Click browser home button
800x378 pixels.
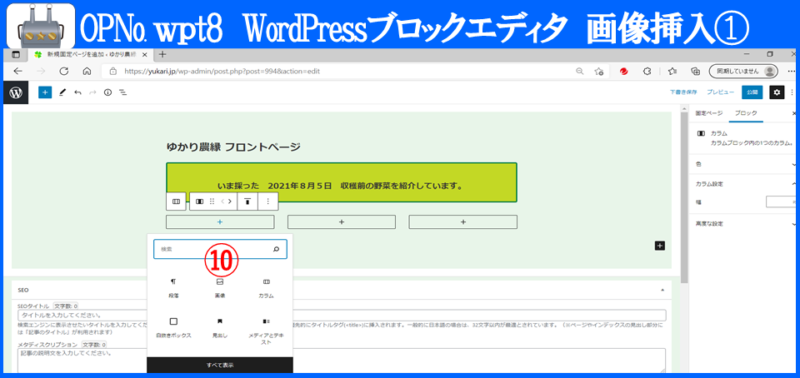pos(87,71)
